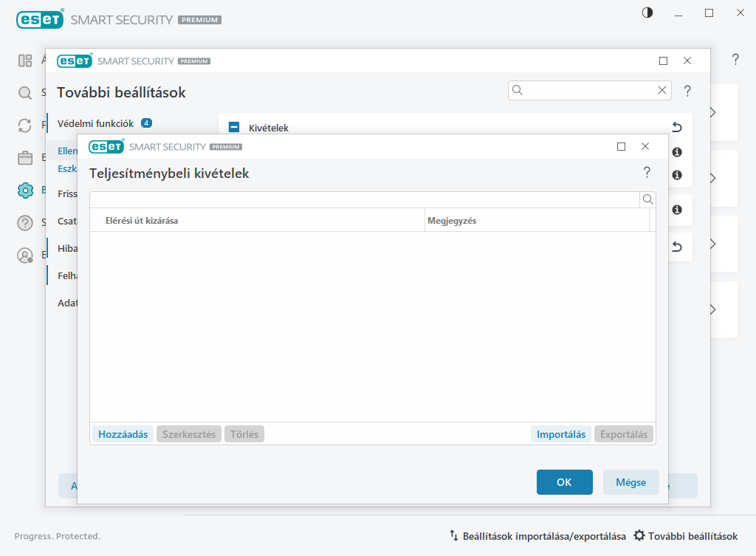Collapse the Kivételek section
Screen dimensions: 756x556
[x=234, y=128]
